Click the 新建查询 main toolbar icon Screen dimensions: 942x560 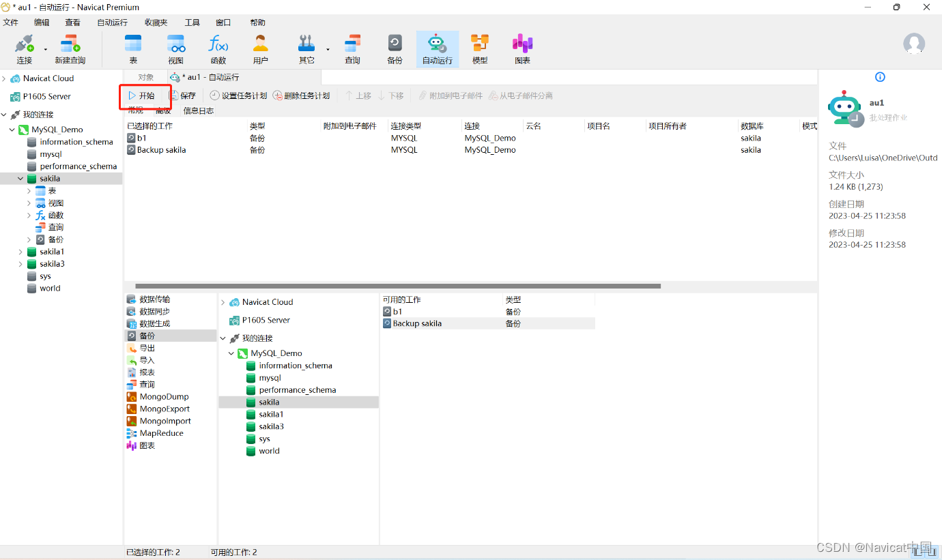tap(70, 49)
